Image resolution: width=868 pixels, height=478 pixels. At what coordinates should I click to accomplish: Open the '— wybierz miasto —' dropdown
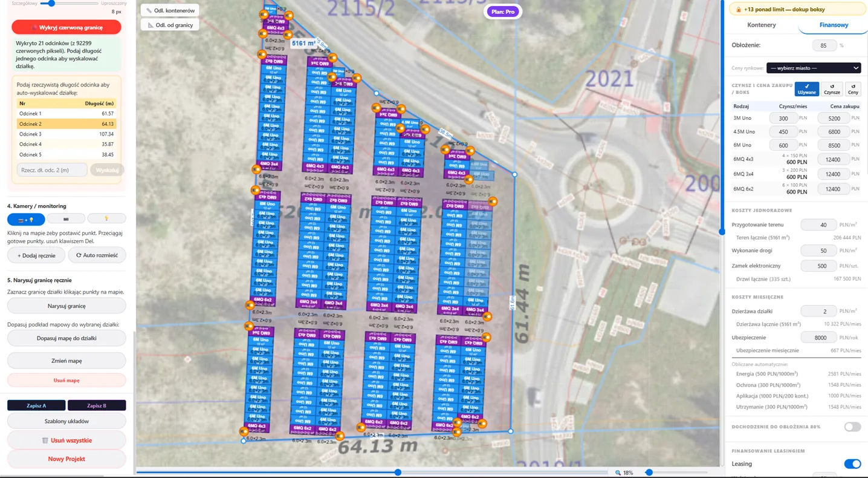click(814, 68)
